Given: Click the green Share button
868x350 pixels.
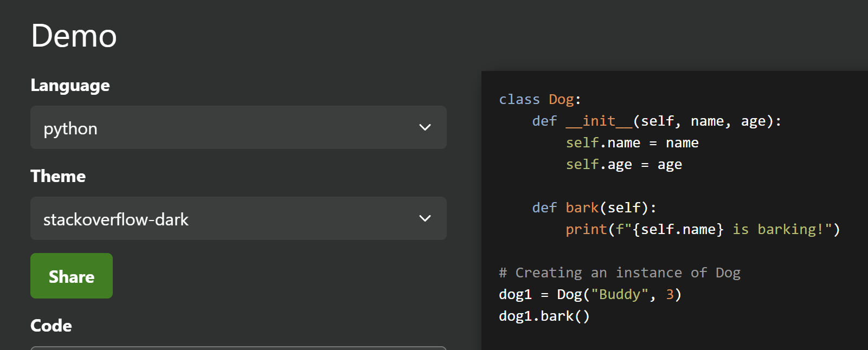Looking at the screenshot, I should point(72,276).
